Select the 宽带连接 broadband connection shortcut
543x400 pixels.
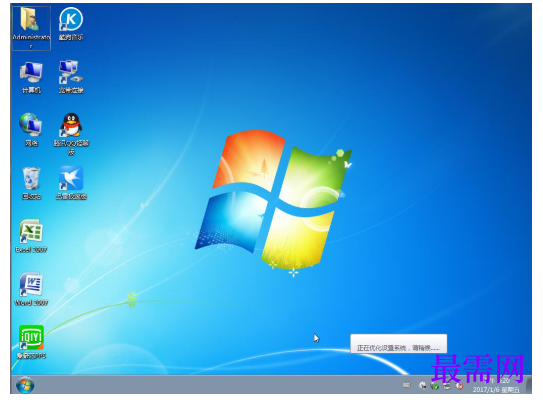[71, 77]
